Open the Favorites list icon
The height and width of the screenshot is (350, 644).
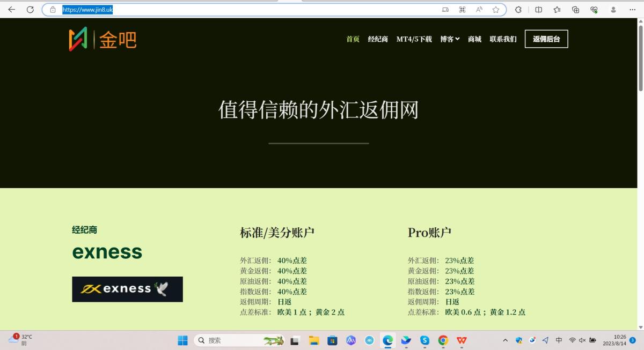point(557,9)
